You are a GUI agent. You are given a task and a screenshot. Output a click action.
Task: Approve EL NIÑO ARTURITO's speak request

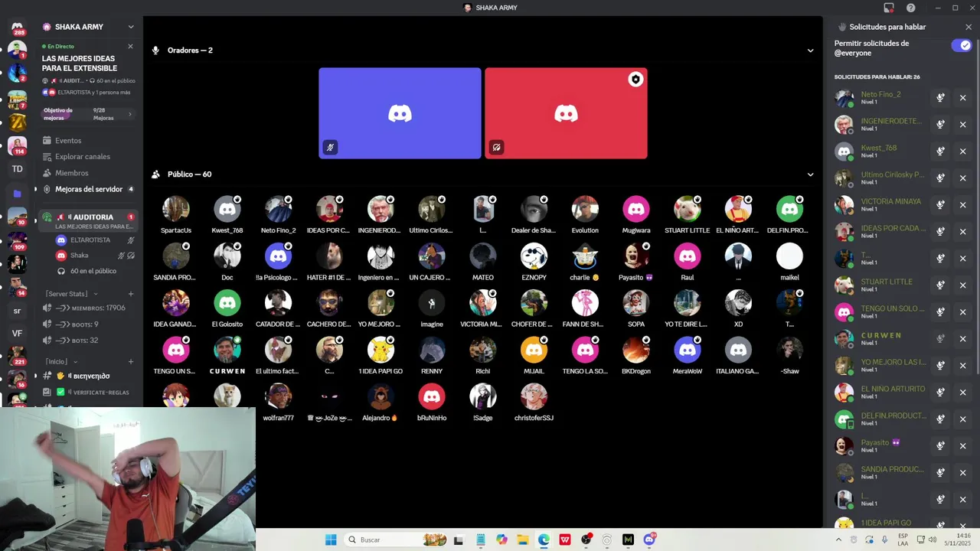(940, 393)
